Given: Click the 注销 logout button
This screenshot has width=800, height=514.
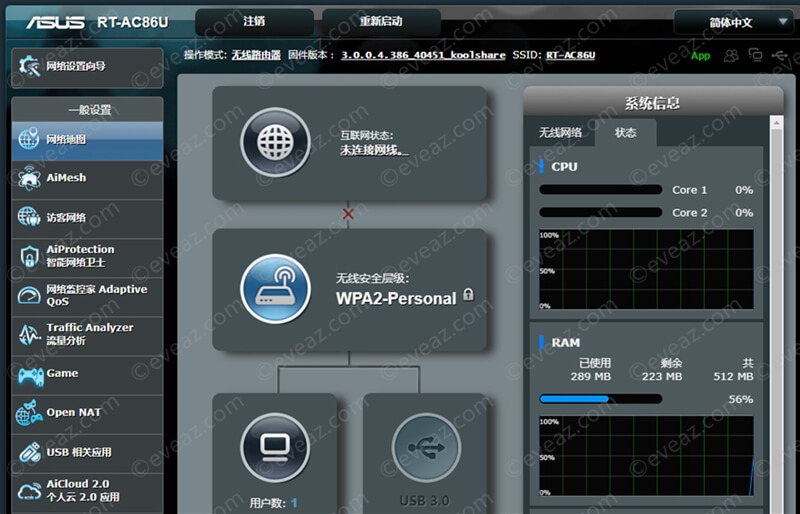Looking at the screenshot, I should tap(254, 21).
